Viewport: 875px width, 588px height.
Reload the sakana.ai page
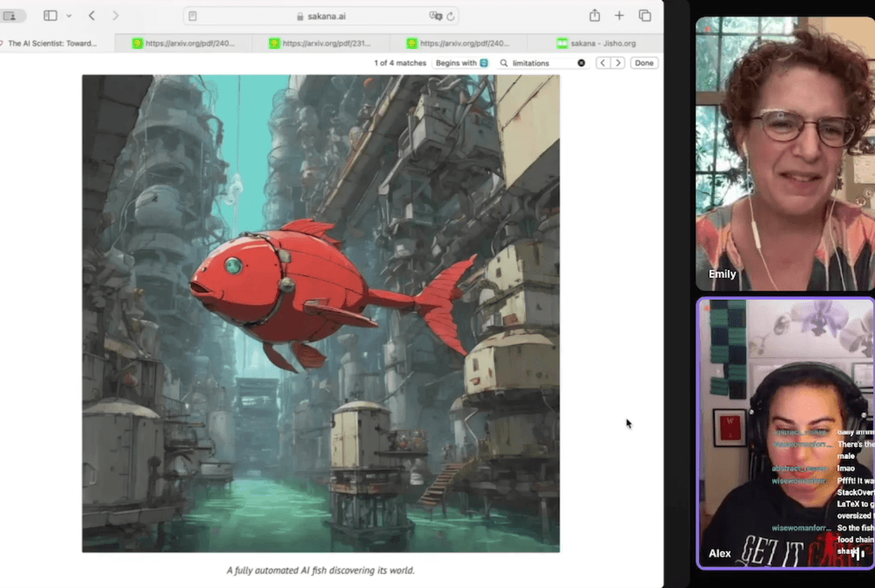(451, 16)
